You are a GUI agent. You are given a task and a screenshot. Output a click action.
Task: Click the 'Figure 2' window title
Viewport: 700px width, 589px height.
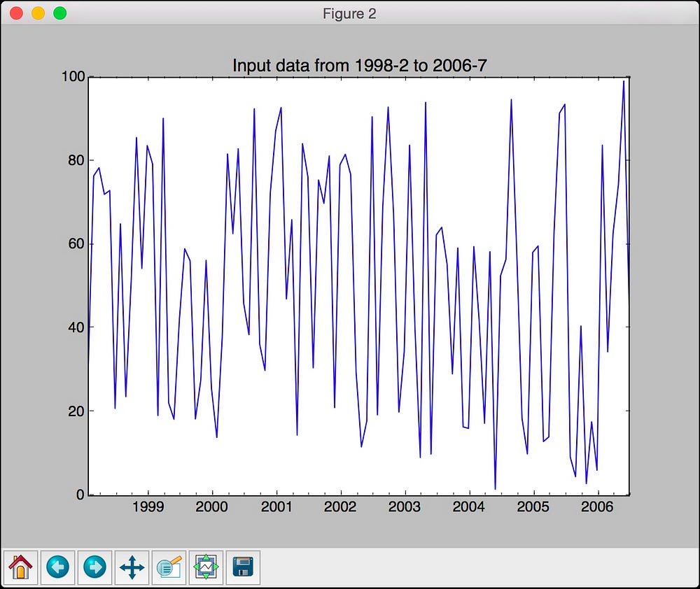(x=349, y=14)
